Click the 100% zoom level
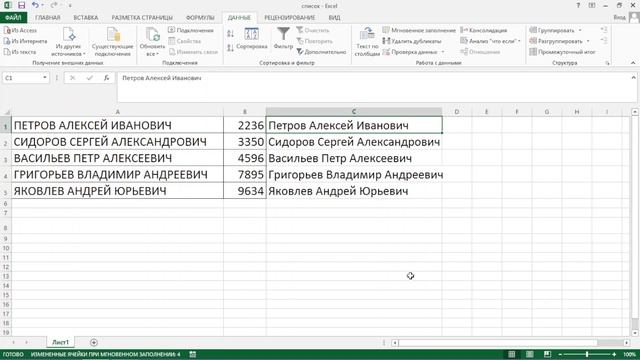 (x=629, y=354)
